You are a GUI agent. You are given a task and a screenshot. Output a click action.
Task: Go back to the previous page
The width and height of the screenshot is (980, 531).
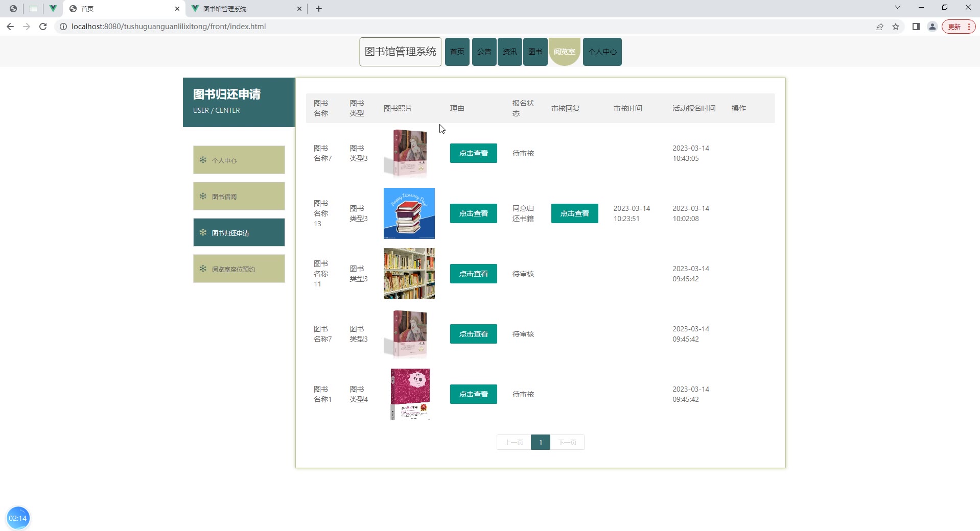coord(10,27)
